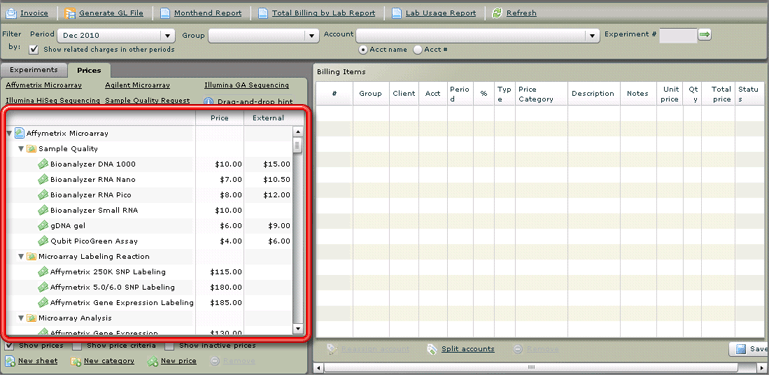Viewport: 769px width, 375px height.
Task: Collapse the Microarray Analysis category
Action: pos(21,318)
